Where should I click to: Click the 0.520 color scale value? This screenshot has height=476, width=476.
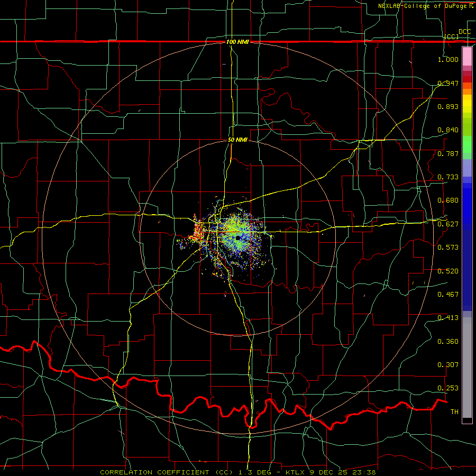[448, 271]
